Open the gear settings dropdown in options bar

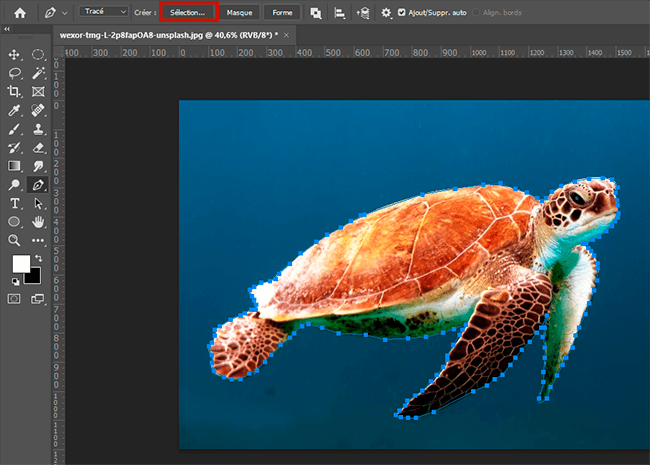pyautogui.click(x=386, y=13)
